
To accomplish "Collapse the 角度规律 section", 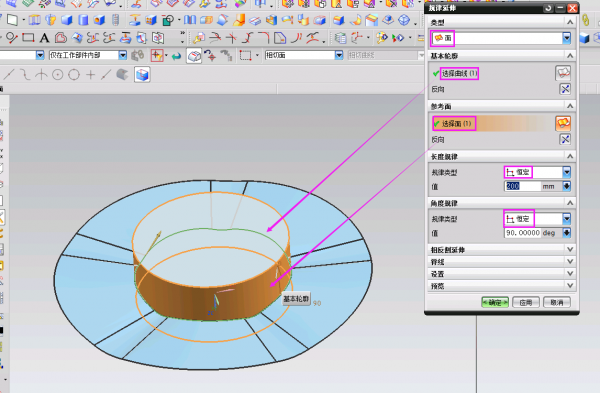I will (570, 202).
